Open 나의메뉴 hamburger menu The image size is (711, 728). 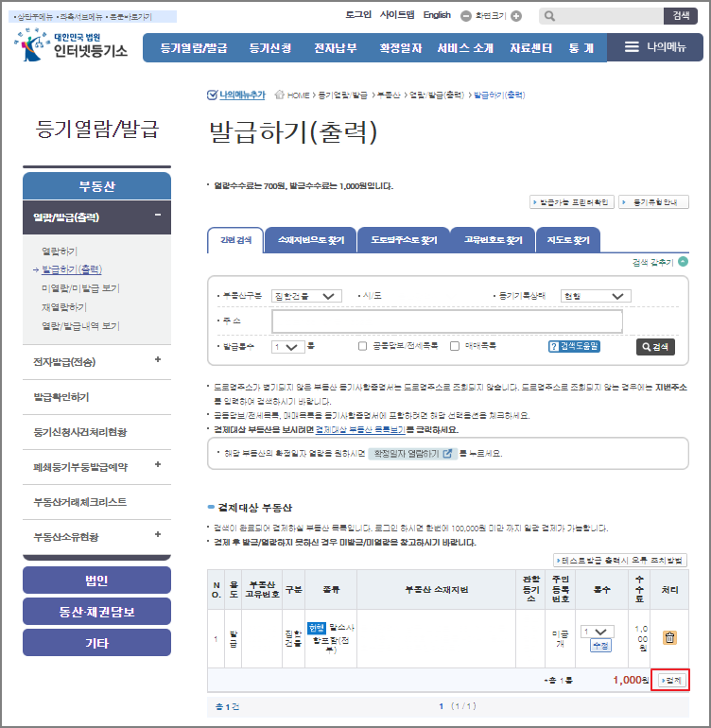[x=655, y=47]
